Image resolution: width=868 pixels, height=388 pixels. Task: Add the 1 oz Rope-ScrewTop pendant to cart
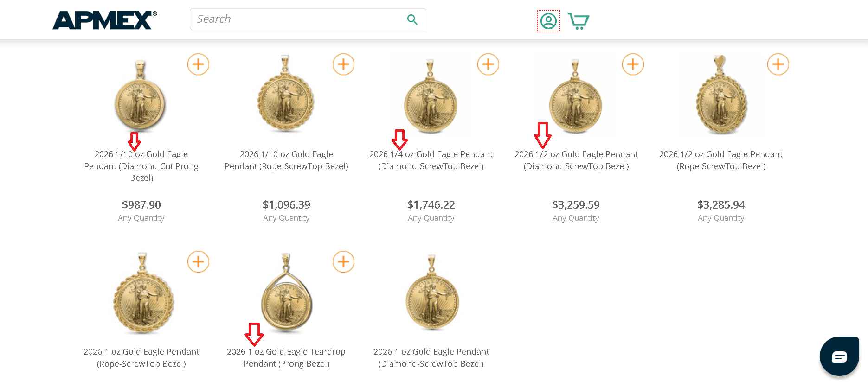point(198,262)
